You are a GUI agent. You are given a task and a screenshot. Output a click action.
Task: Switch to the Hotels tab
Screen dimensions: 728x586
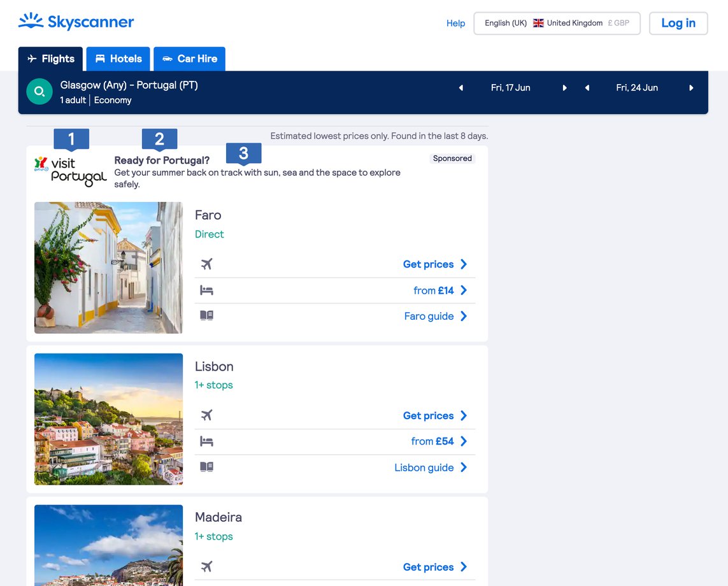point(118,59)
